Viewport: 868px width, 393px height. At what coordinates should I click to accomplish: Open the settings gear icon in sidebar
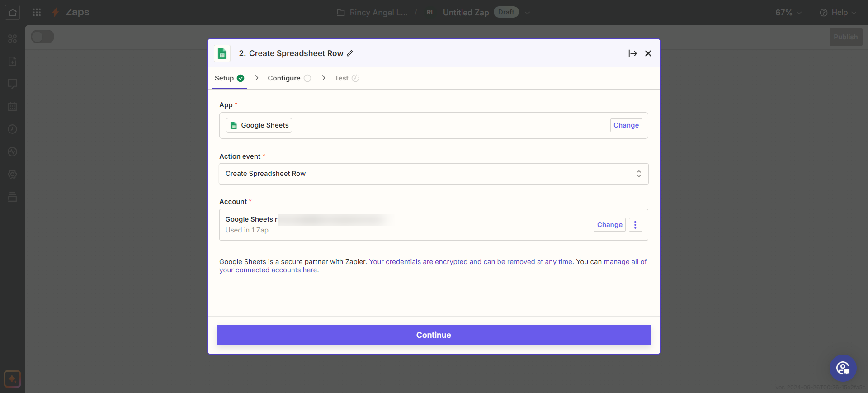click(x=12, y=175)
